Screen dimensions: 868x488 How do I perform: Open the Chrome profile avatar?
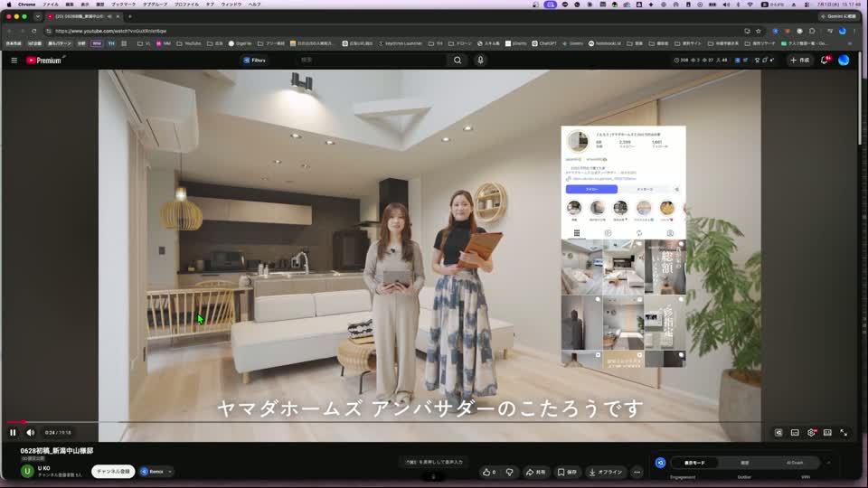(x=843, y=31)
